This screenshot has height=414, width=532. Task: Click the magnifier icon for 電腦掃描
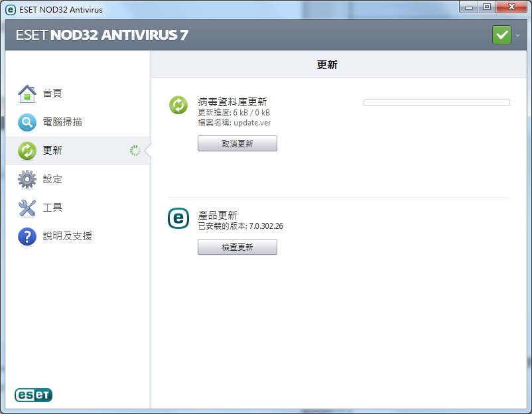pos(27,122)
